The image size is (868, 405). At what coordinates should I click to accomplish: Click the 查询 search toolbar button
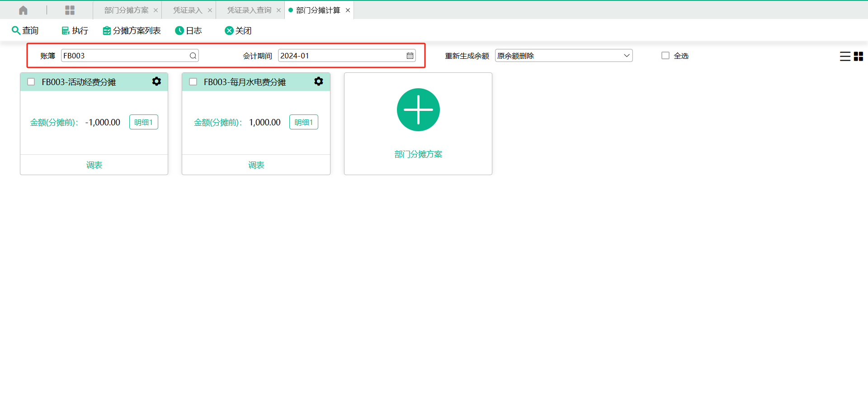(25, 30)
